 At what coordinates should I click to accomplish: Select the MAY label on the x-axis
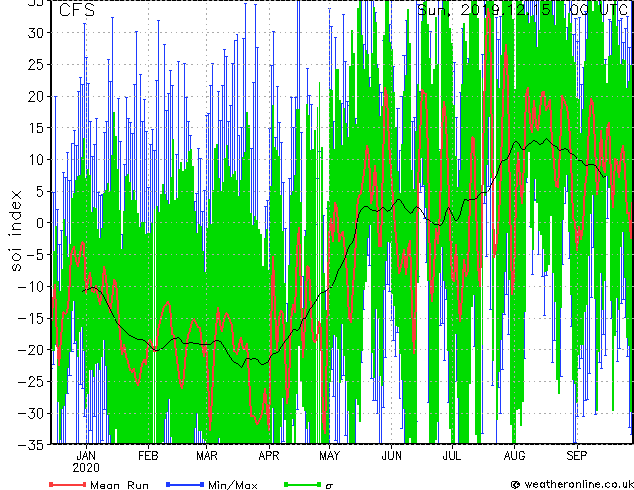coord(330,455)
